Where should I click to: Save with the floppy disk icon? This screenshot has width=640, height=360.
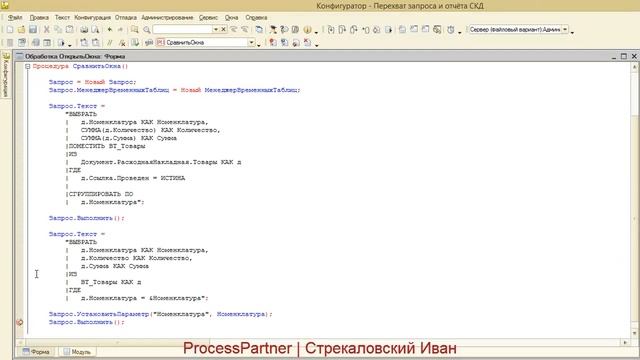point(33,29)
